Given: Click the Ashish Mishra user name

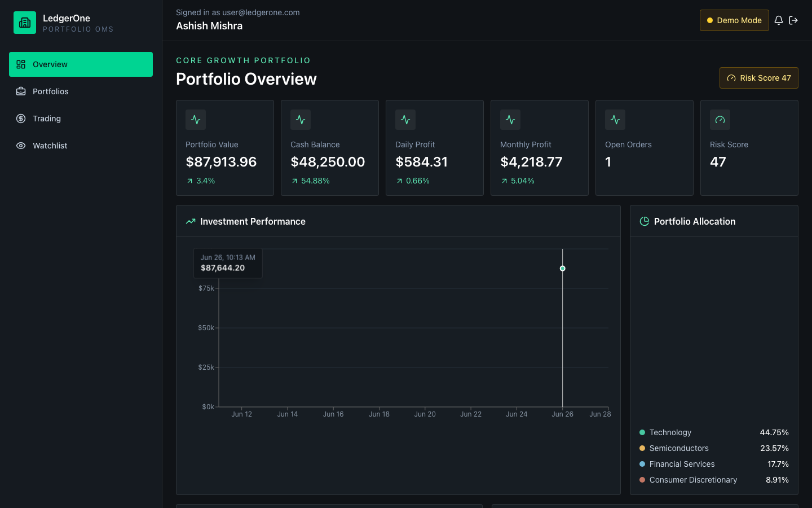Looking at the screenshot, I should tap(209, 26).
